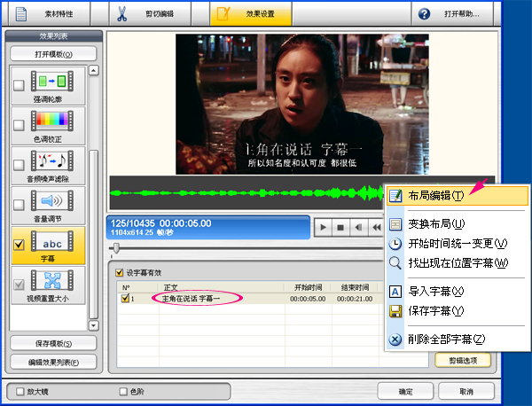This screenshot has width=532, height=406.
Task: Click the video preview frame
Action: tap(302, 104)
